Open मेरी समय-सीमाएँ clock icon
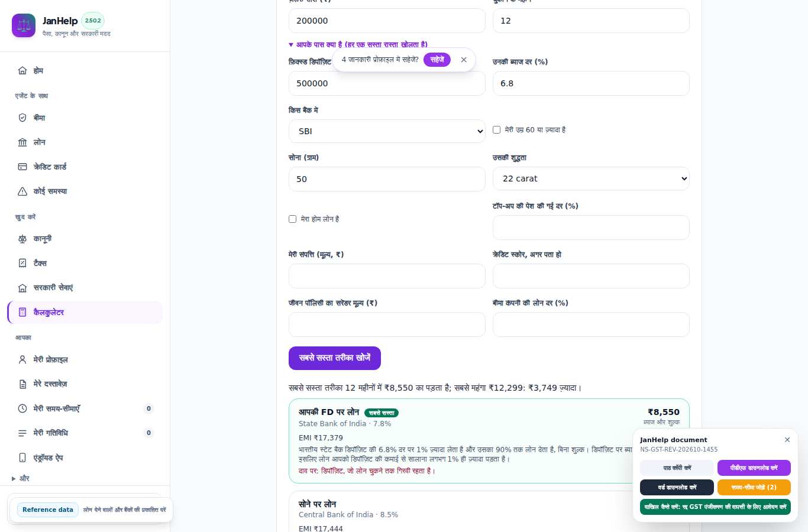Image resolution: width=808 pixels, height=532 pixels. pos(22,408)
